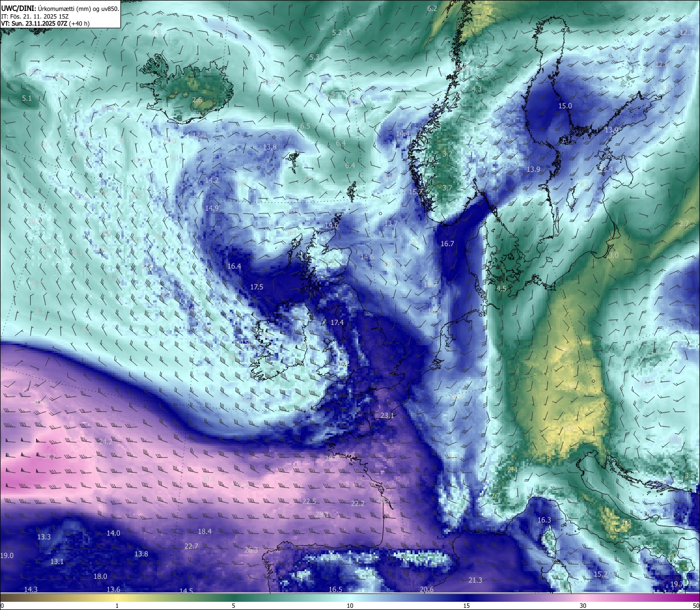Click the 14.3 value at the bottom left
This screenshot has width=700, height=610.
[31, 589]
